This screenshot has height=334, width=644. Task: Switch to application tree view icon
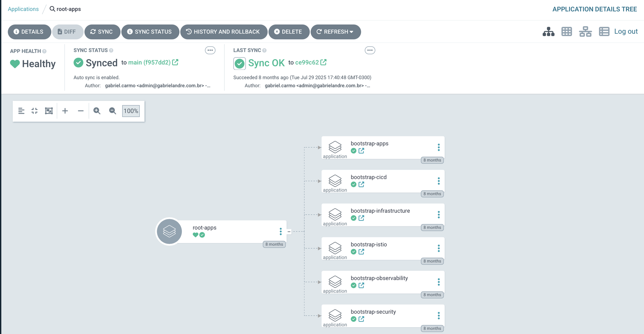pyautogui.click(x=548, y=32)
